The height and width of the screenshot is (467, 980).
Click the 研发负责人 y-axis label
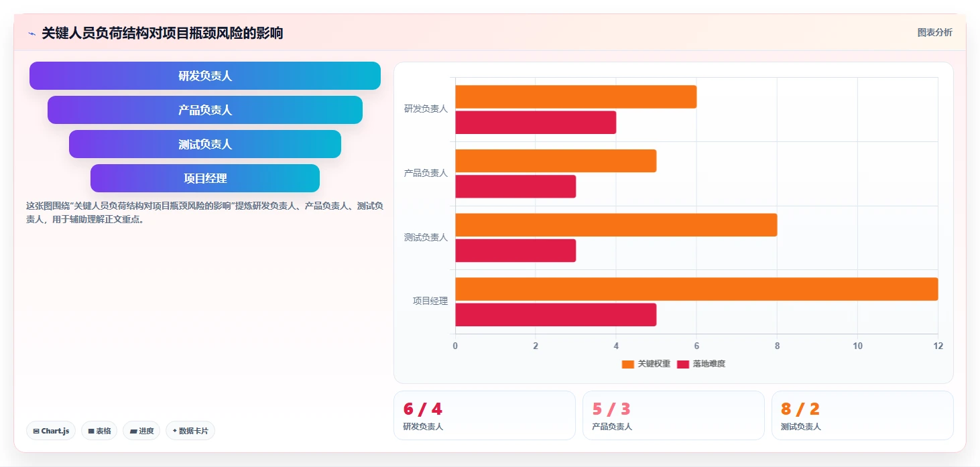(x=426, y=109)
